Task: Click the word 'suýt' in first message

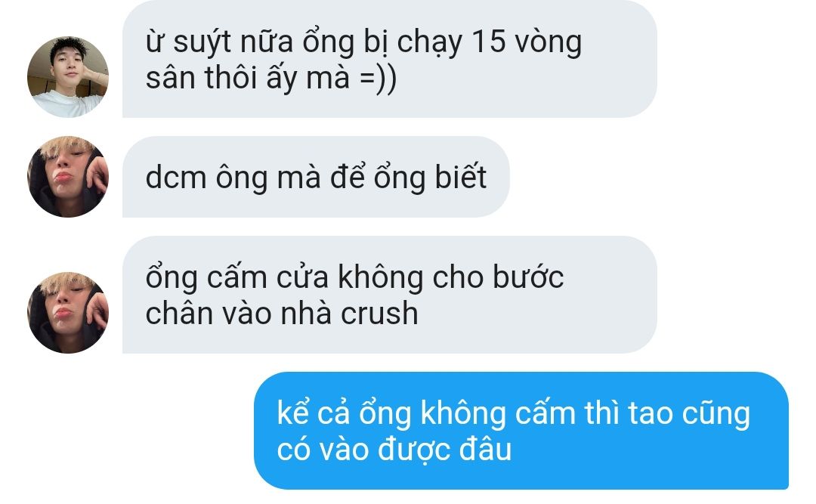Action: [x=202, y=43]
